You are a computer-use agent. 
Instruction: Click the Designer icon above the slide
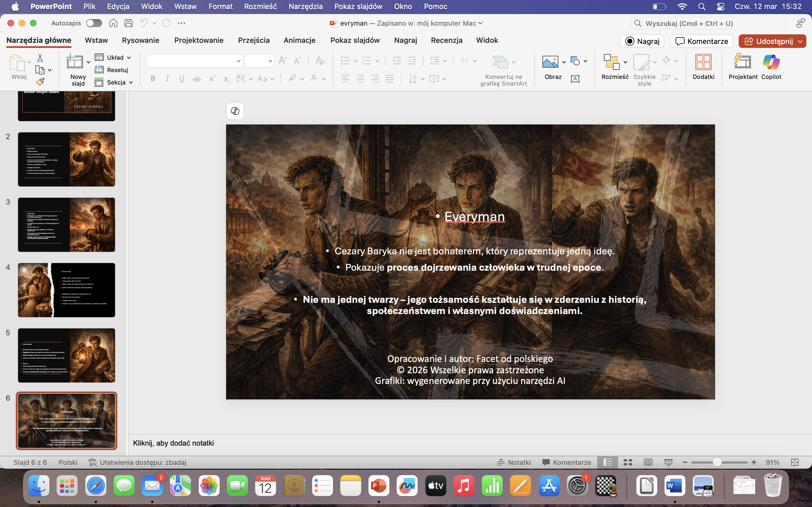235,111
